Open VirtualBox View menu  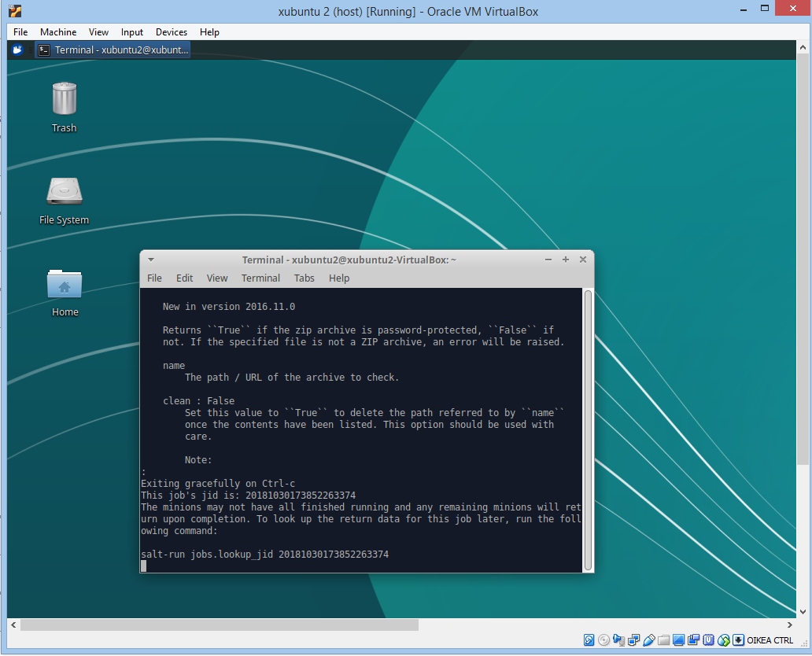coord(98,32)
